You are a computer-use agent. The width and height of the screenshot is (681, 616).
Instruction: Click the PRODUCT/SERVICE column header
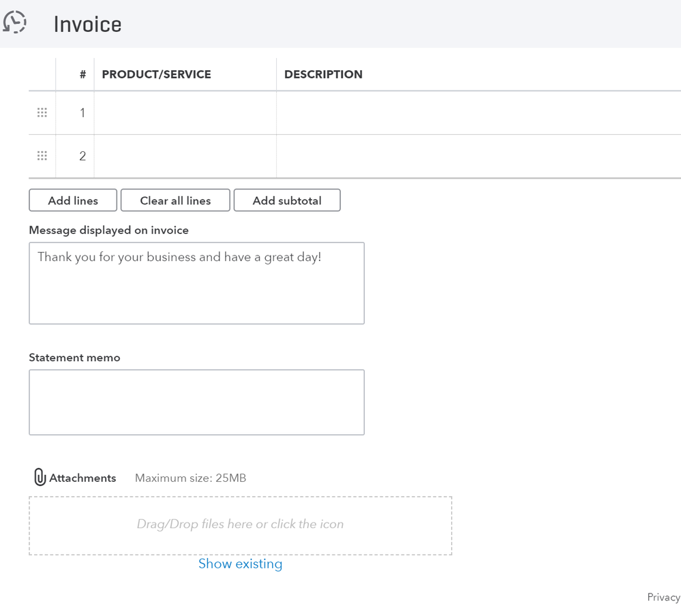pos(155,74)
